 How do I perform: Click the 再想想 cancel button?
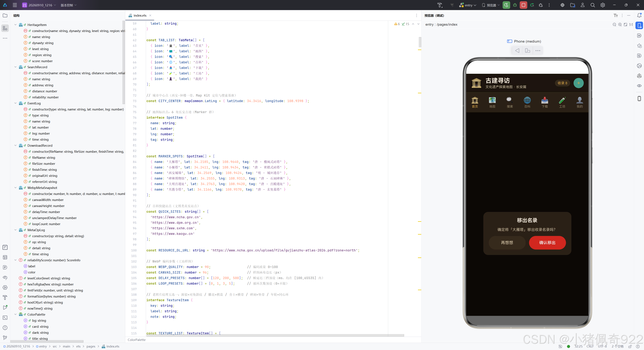(507, 243)
